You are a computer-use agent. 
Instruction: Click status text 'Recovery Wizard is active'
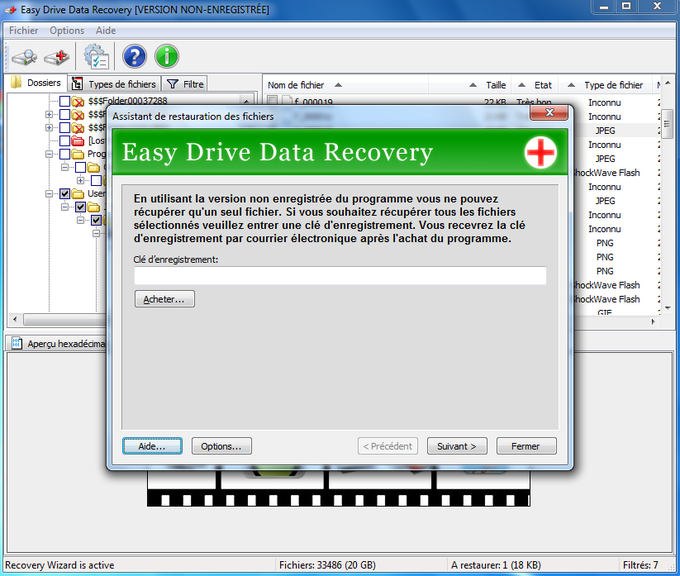pyautogui.click(x=59, y=565)
